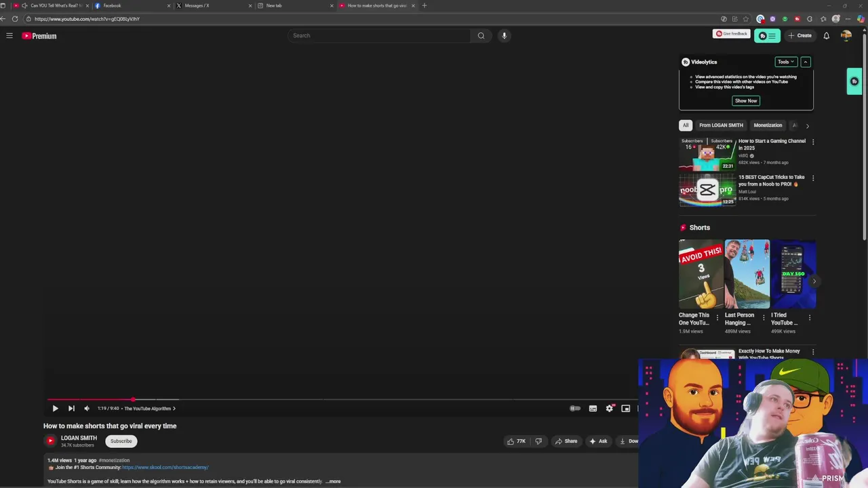Open options for I Tried YouTube short

(810, 317)
